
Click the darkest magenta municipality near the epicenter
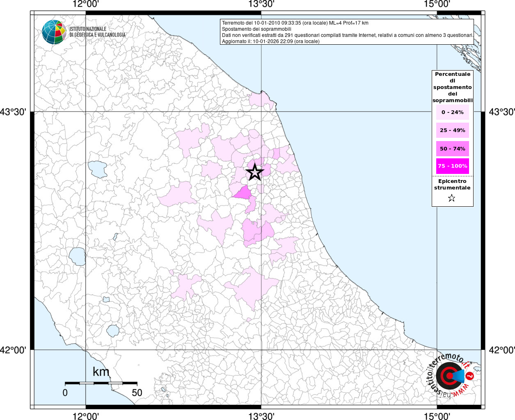click(x=243, y=192)
